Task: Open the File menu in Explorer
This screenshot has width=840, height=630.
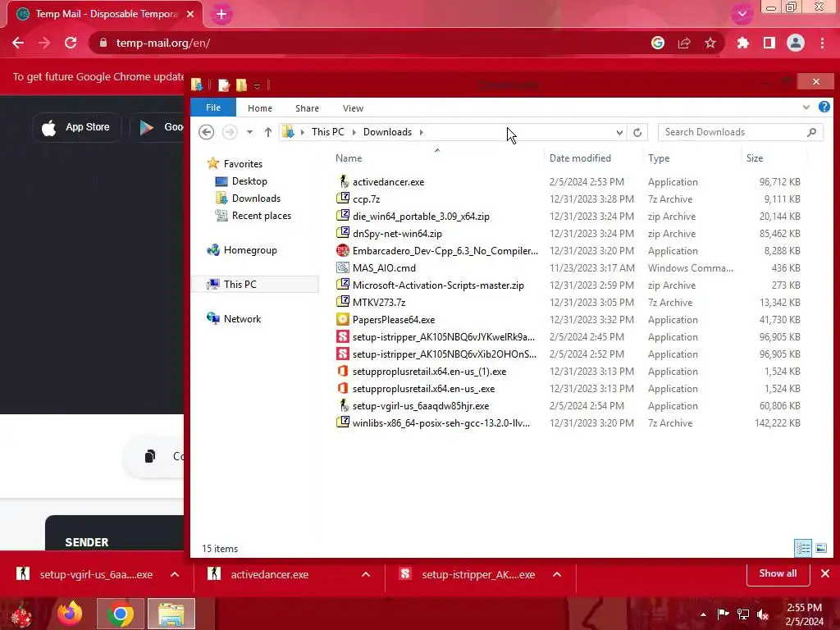Action: [213, 107]
